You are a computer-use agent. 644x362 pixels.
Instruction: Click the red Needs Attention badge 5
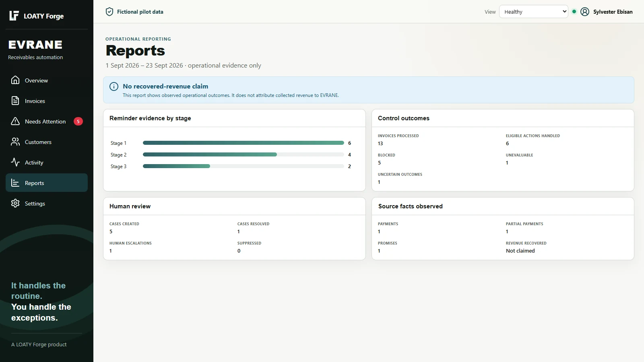[x=78, y=121]
